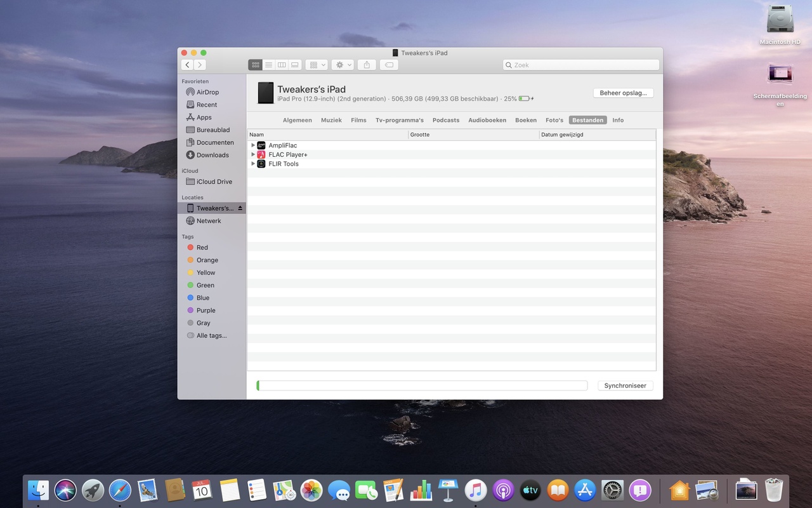
Task: Focus the Zoek search field
Action: (x=581, y=65)
